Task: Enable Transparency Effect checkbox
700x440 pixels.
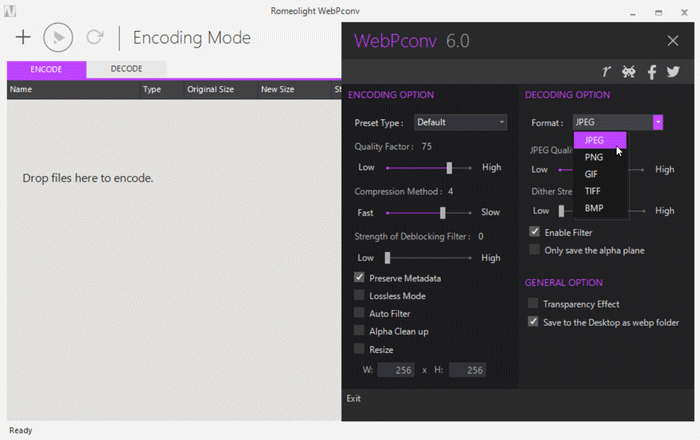Action: [533, 303]
